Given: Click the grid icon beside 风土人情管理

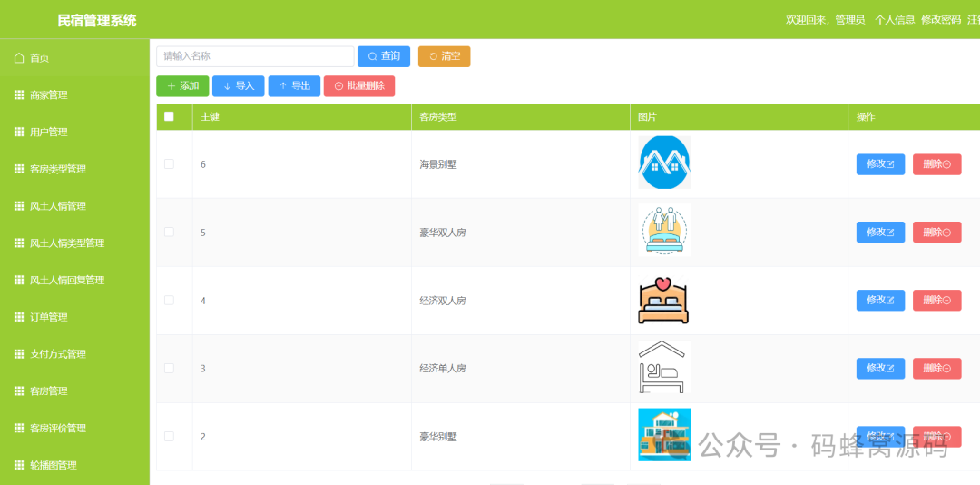Looking at the screenshot, I should coord(19,206).
